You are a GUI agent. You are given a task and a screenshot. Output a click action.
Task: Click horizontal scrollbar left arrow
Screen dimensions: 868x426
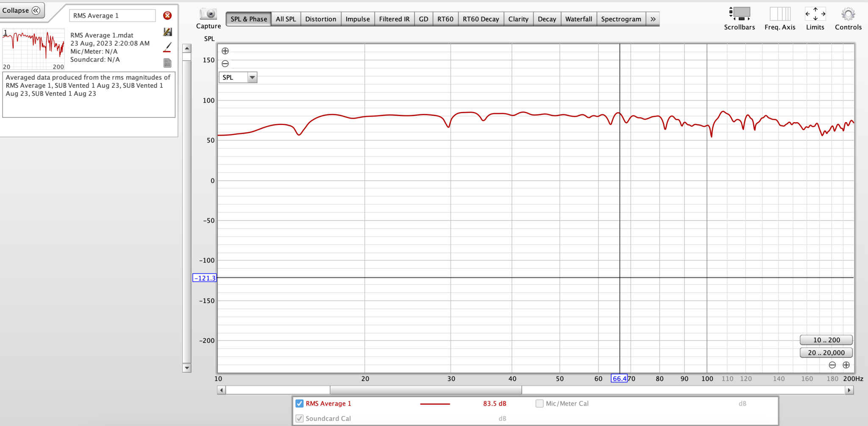[x=221, y=390]
